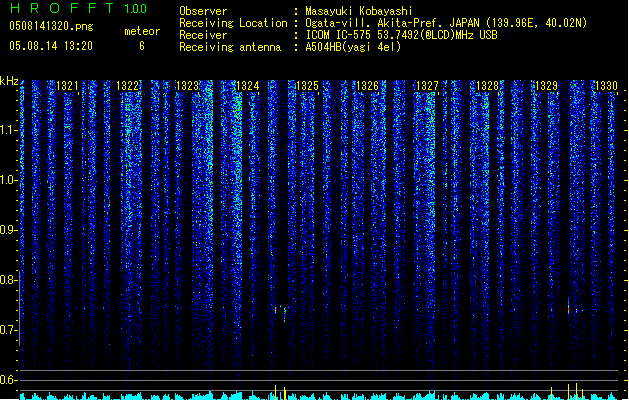Click the meteor count label
The width and height of the screenshot is (629, 400).
tap(142, 31)
